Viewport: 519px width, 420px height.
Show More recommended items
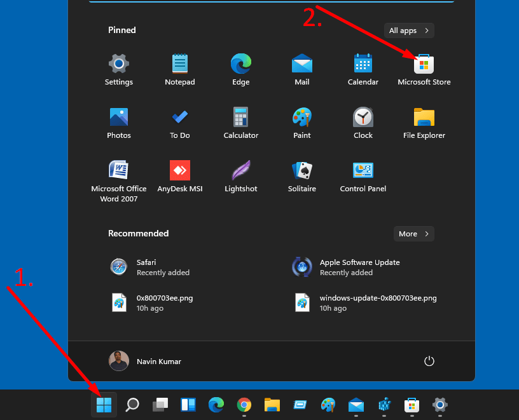[413, 234]
